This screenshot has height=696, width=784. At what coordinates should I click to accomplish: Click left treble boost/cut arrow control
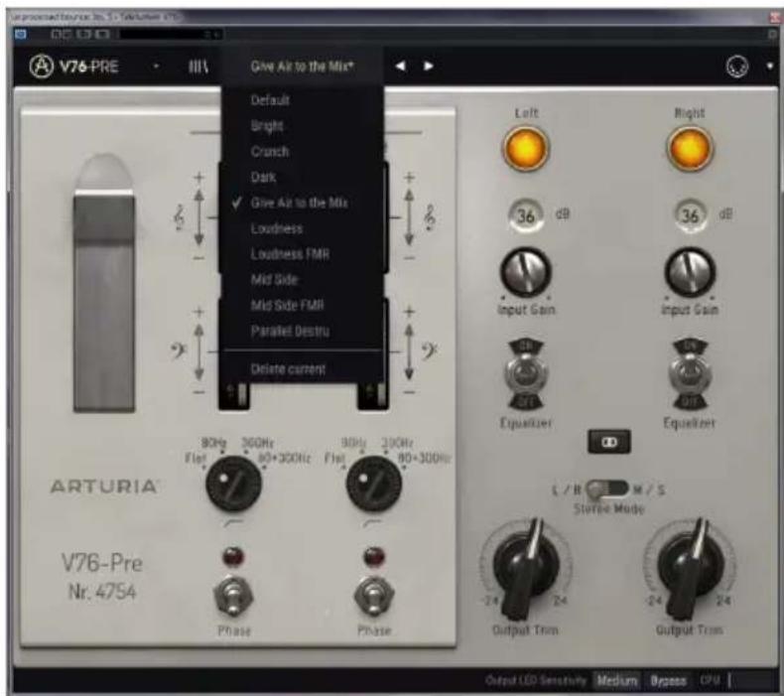[199, 216]
